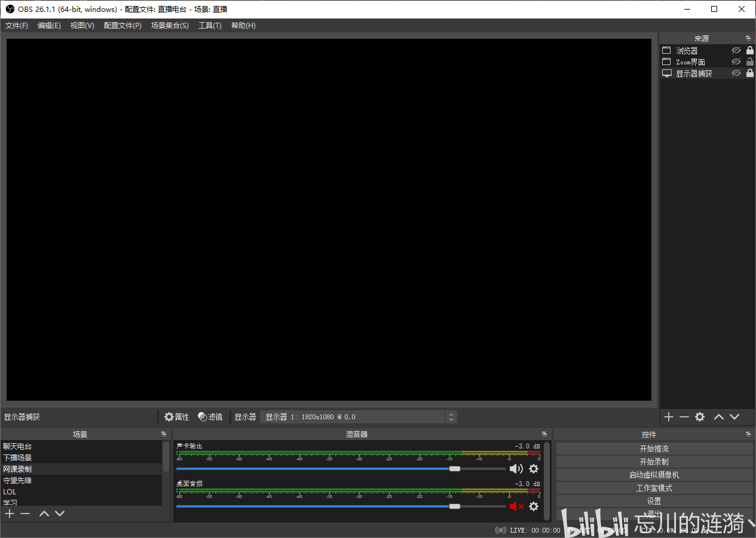Click the 浏览器 source type icon

[667, 51]
